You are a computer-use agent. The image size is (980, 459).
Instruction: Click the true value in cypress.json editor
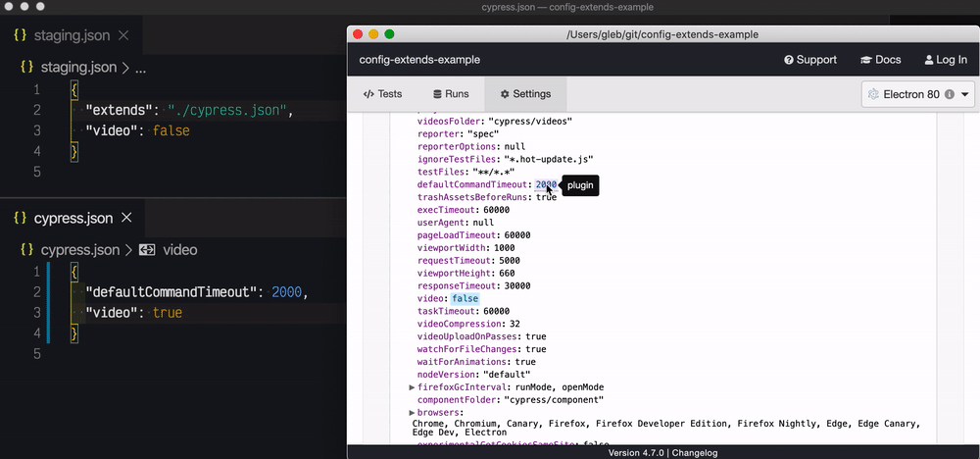pos(168,313)
